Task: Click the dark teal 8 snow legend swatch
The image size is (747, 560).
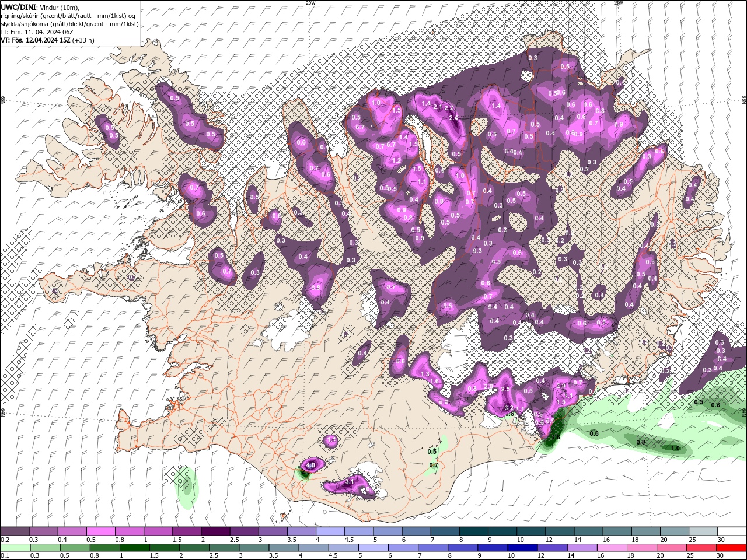Action: click(x=474, y=531)
